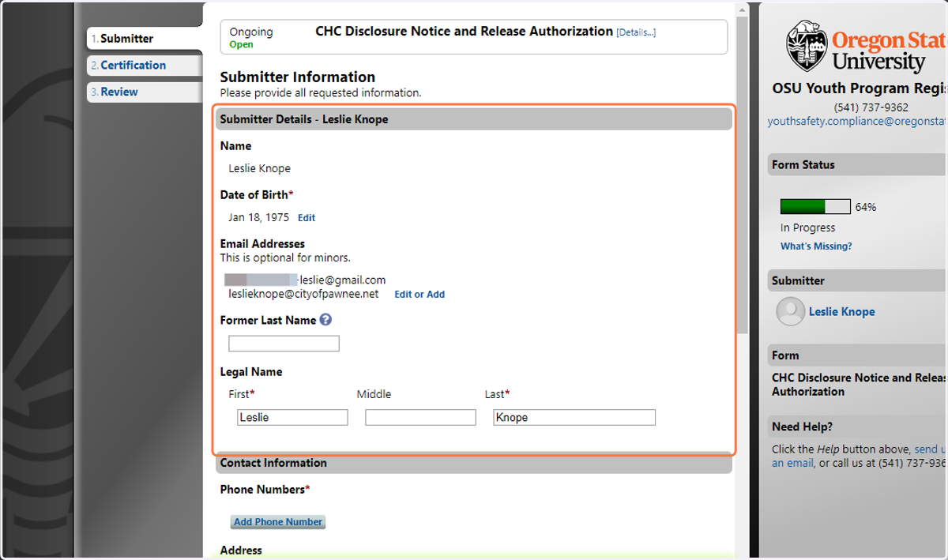Open the Former Last Name help icon

pos(325,320)
